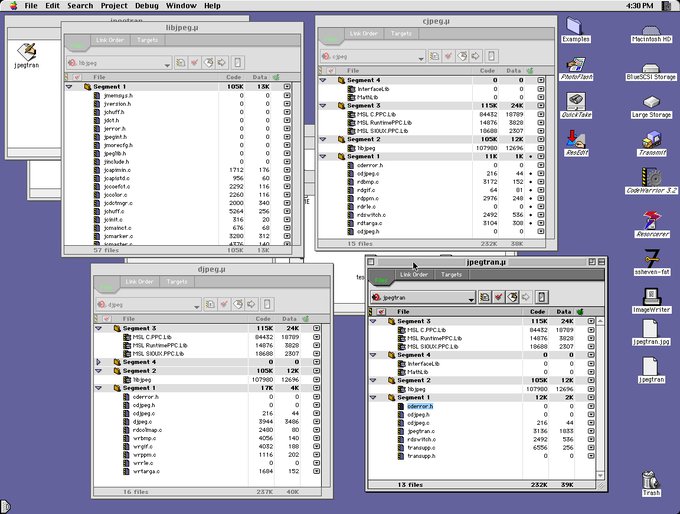This screenshot has width=680, height=514.
Task: Toggle debug dot for rdbmp.c in cjpeg.µ
Action: 530,182
